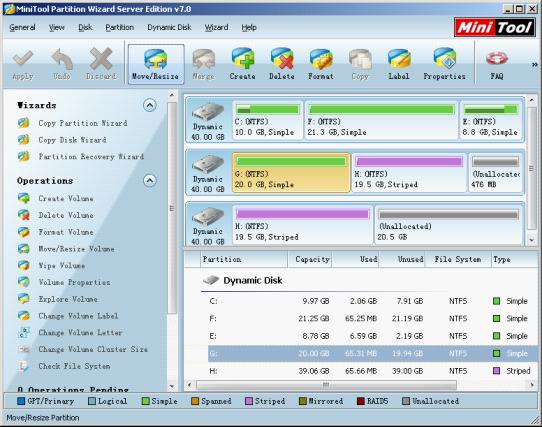Click the Label toolbar icon

click(399, 64)
